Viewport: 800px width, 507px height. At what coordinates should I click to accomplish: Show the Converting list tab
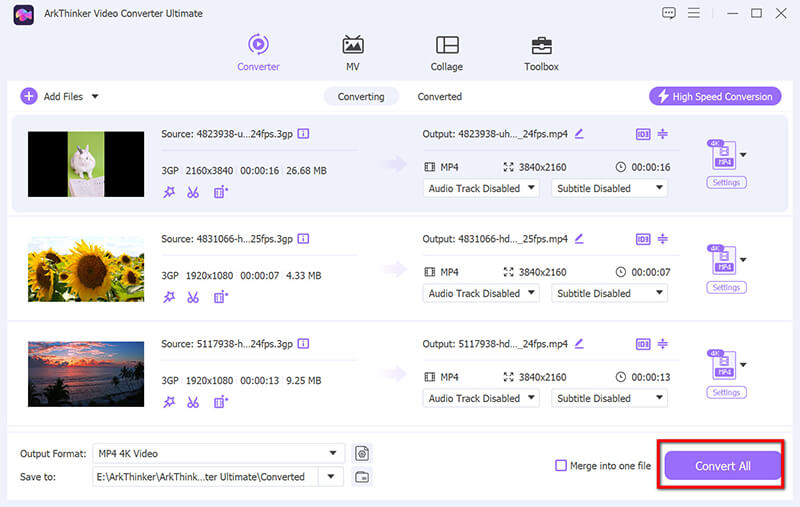(361, 96)
